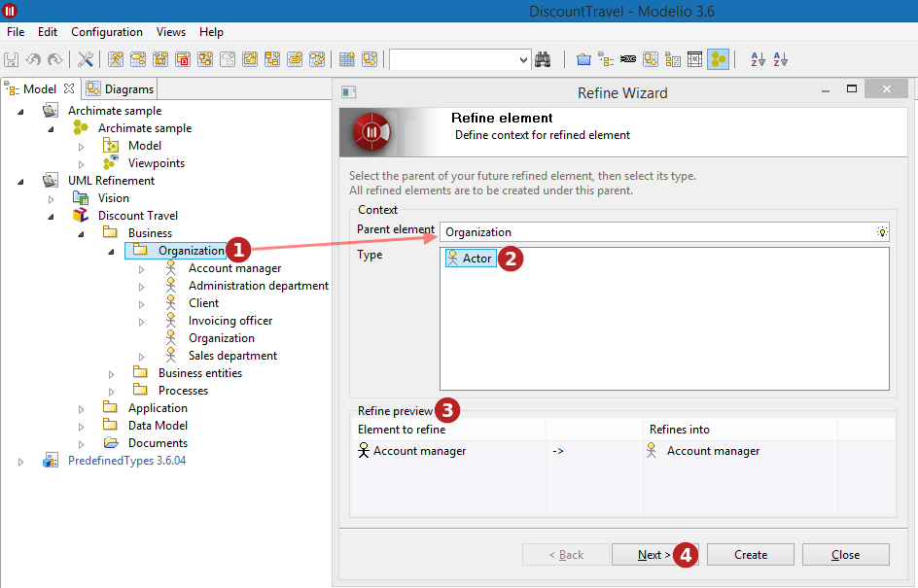Click the Next button in the wizard
This screenshot has height=588, width=918.
click(x=653, y=555)
